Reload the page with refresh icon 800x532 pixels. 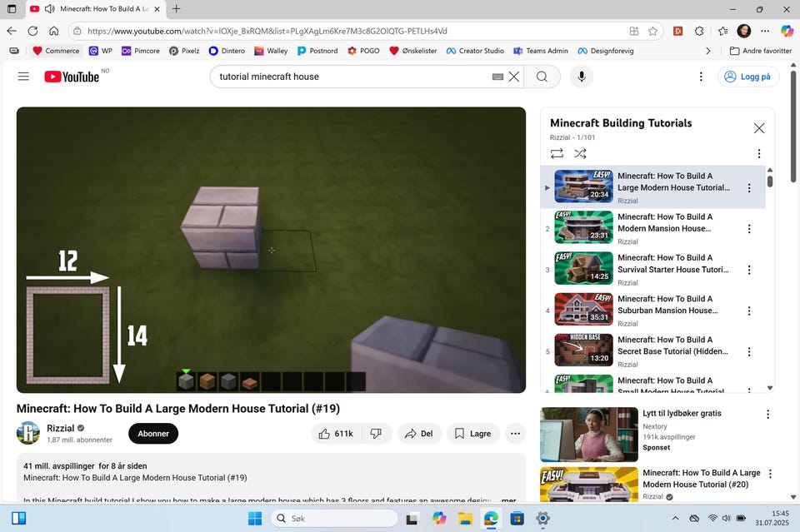pyautogui.click(x=32, y=31)
